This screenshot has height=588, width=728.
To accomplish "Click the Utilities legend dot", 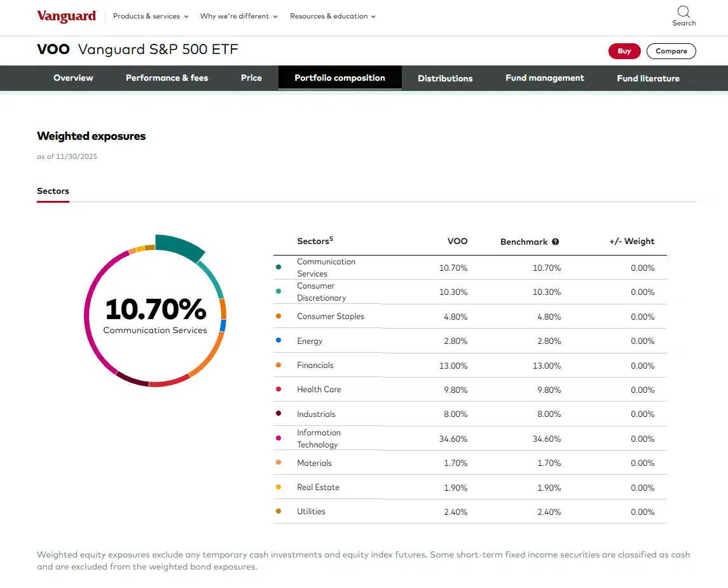I will click(x=278, y=512).
